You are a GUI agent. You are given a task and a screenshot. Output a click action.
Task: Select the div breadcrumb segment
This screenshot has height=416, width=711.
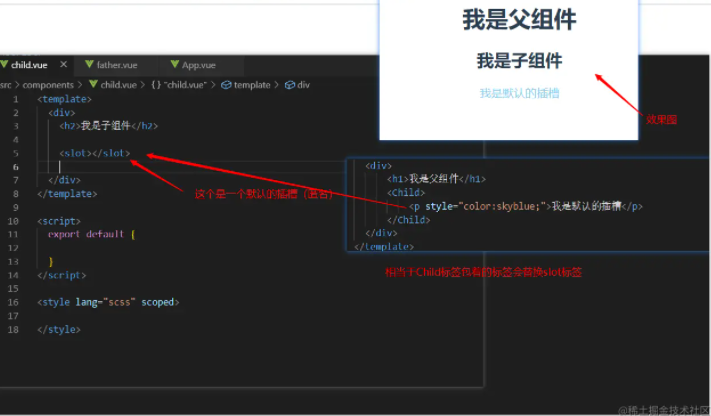coord(303,85)
